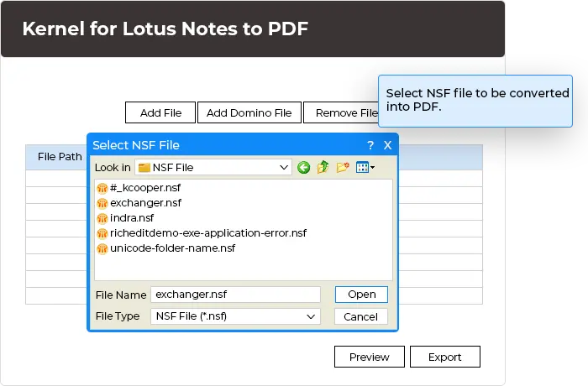Viewport: 588px width, 386px height.
Task: Open the view menu icon
Action: [365, 167]
